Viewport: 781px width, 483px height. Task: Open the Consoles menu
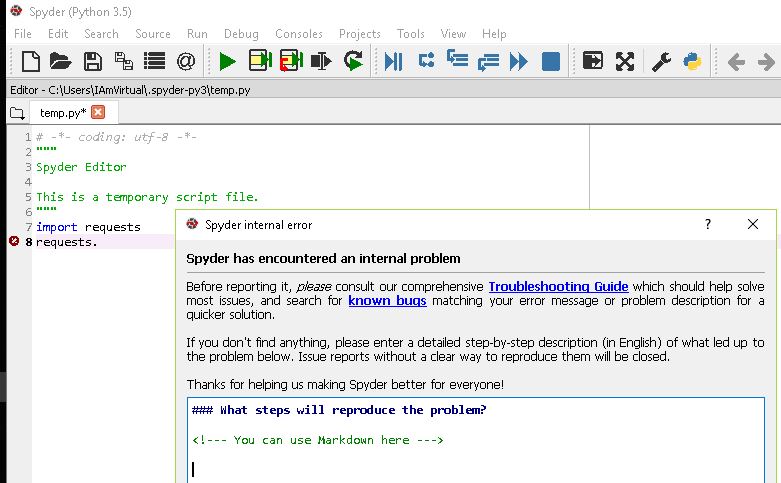coord(299,34)
